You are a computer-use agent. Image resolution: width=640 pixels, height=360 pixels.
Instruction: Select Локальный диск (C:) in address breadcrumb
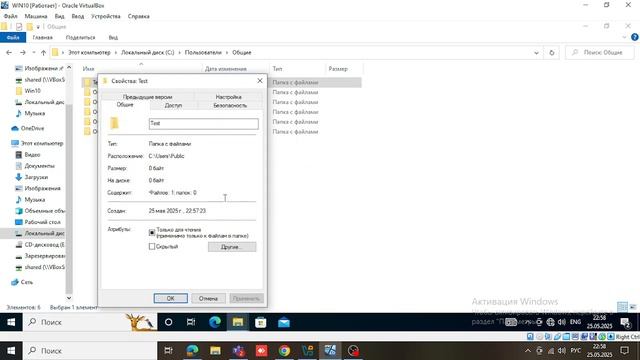coord(147,53)
